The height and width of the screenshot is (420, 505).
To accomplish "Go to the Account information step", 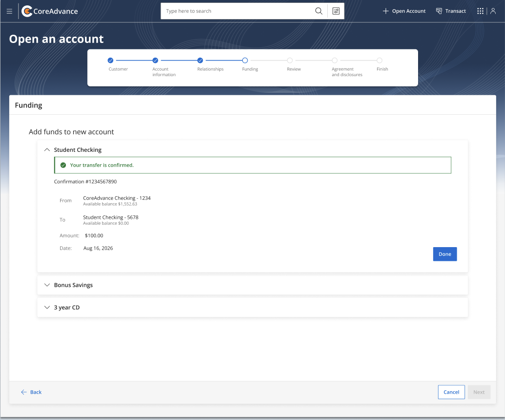I will [x=155, y=60].
